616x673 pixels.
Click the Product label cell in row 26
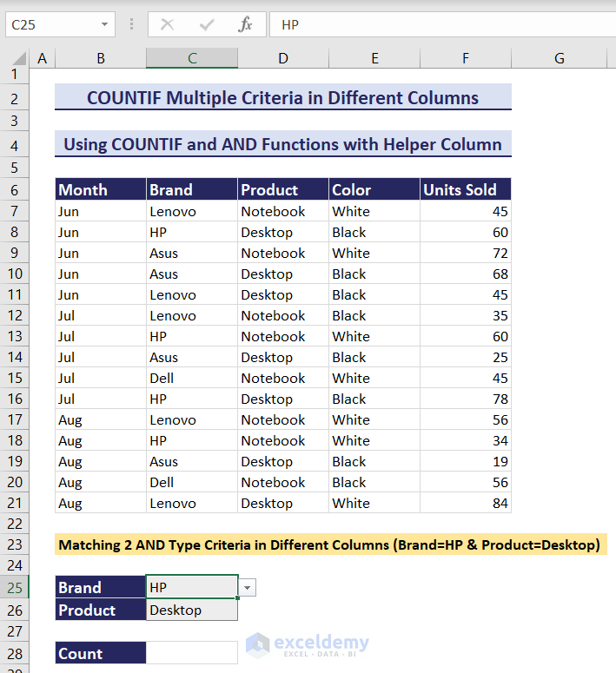[x=101, y=610]
